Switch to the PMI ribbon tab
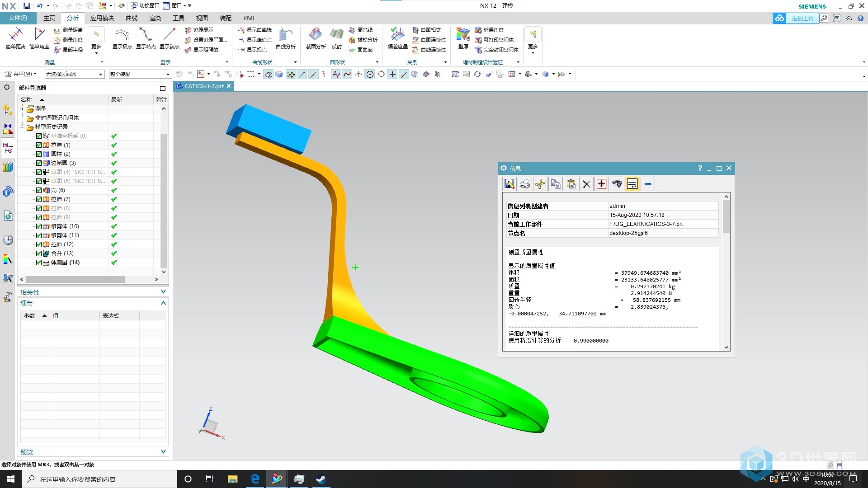The width and height of the screenshot is (868, 488). (249, 18)
